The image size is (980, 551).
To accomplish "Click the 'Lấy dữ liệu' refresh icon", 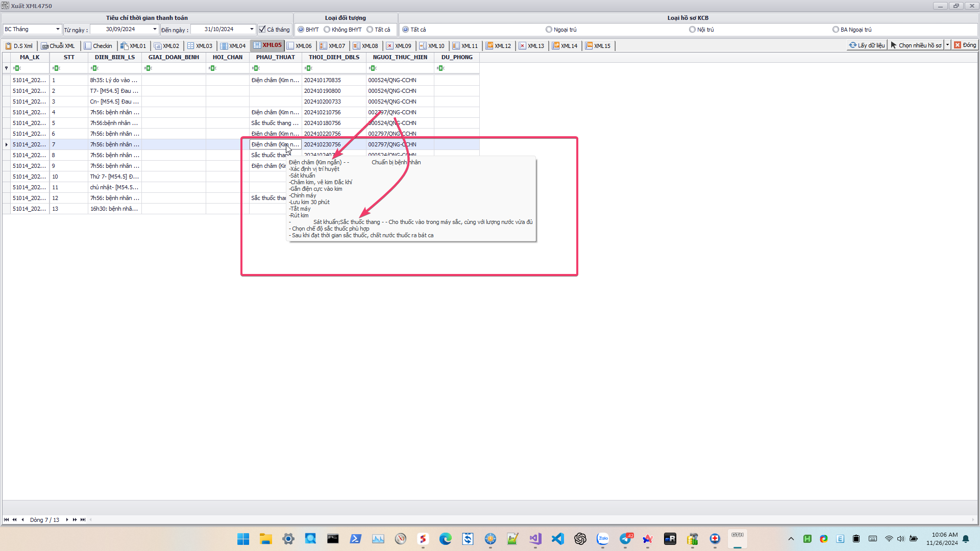I will pyautogui.click(x=852, y=45).
